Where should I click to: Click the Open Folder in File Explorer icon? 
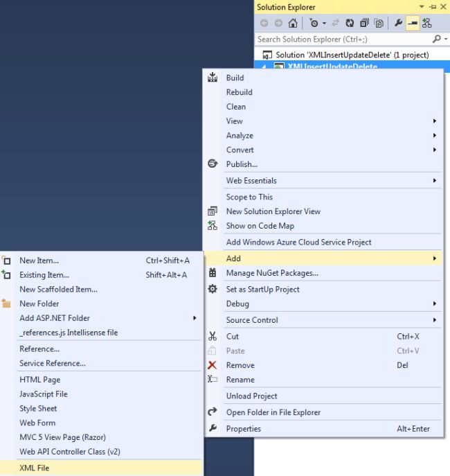[x=213, y=412]
